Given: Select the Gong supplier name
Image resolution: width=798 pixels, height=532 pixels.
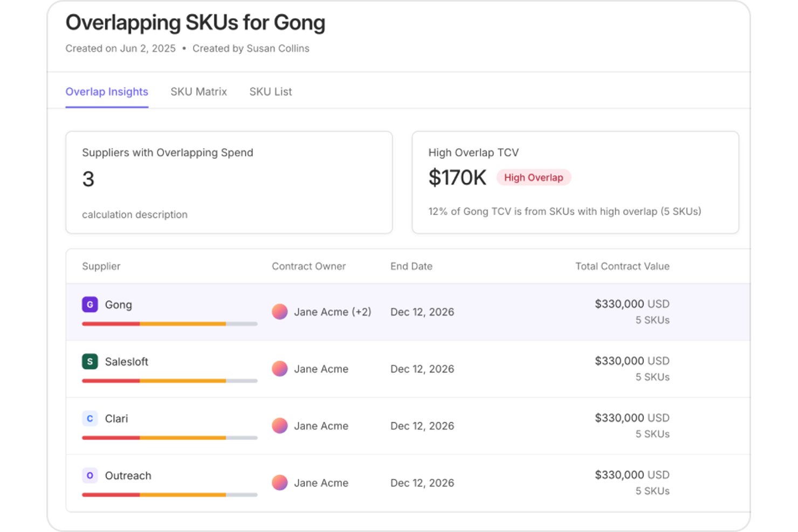Looking at the screenshot, I should click(x=119, y=305).
